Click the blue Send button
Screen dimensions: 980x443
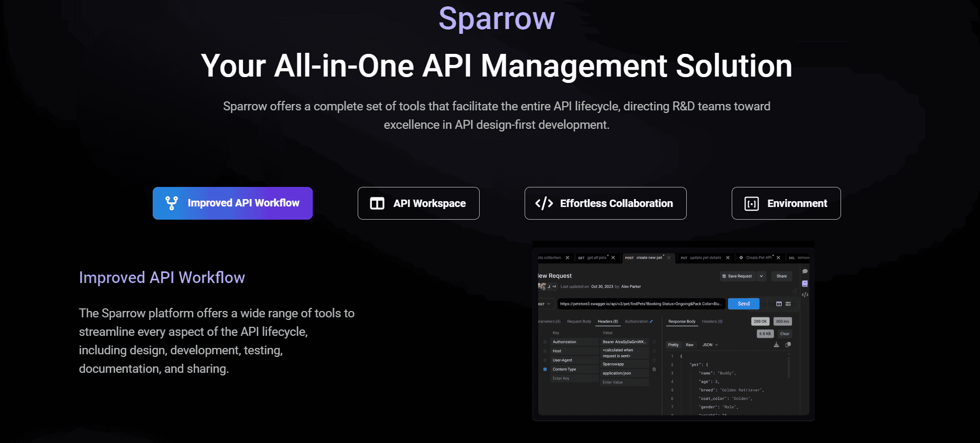[x=744, y=304]
